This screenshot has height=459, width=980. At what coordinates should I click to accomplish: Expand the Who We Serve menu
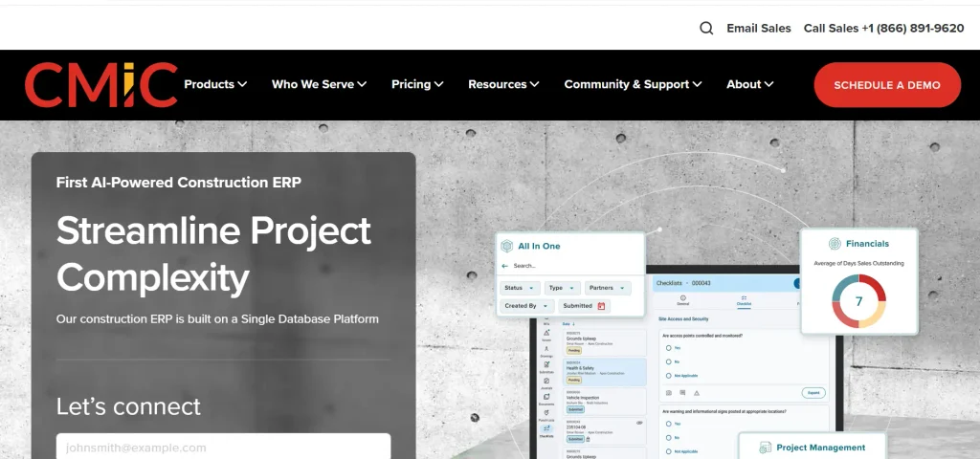319,84
